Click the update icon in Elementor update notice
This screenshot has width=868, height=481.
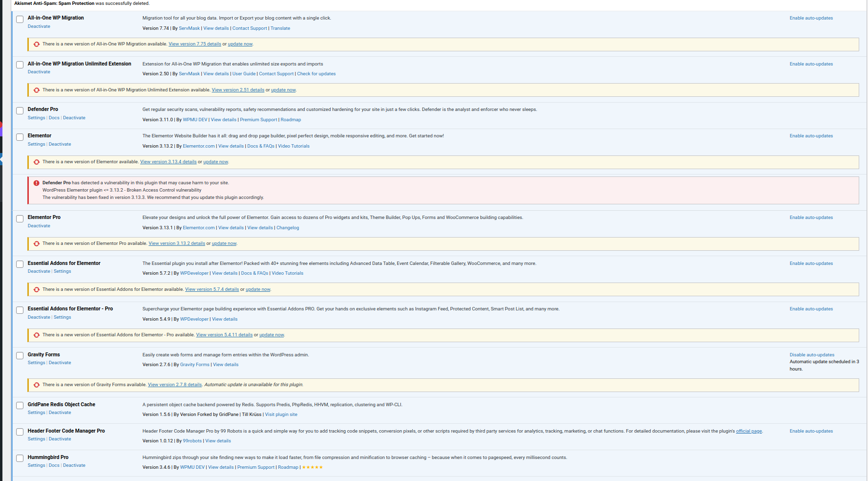pyautogui.click(x=37, y=162)
